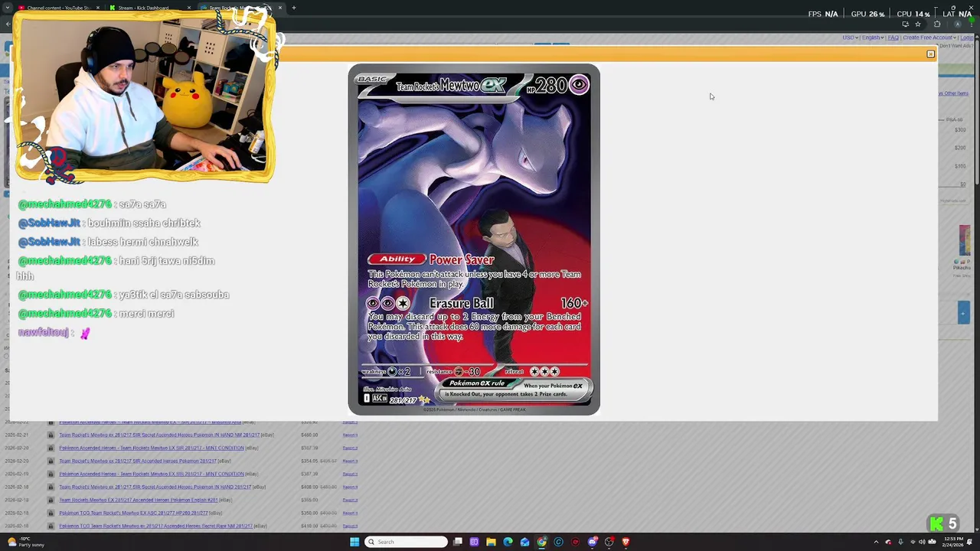Image resolution: width=980 pixels, height=551 pixels.
Task: Open the clock showing 12:53 PM
Action: pyautogui.click(x=953, y=542)
